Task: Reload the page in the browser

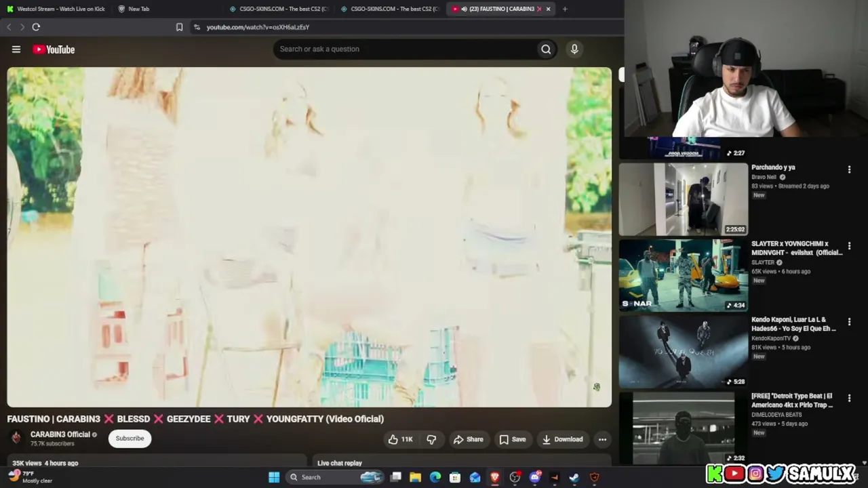Action: click(36, 27)
